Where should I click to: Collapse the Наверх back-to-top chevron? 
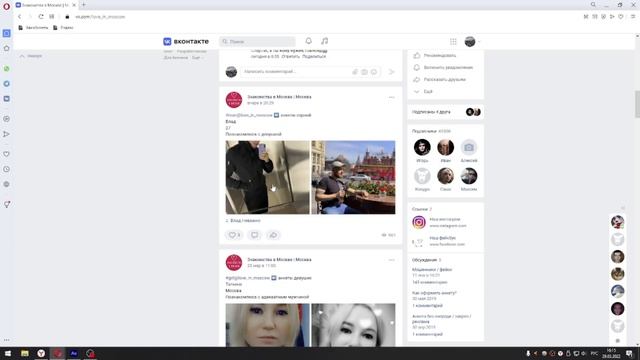pos(22,56)
